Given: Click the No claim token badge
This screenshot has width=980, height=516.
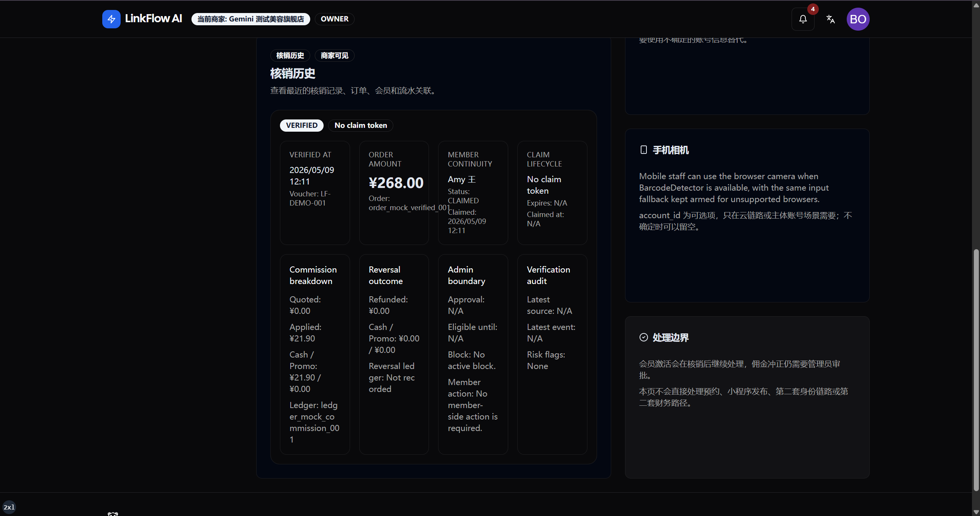Looking at the screenshot, I should (360, 126).
